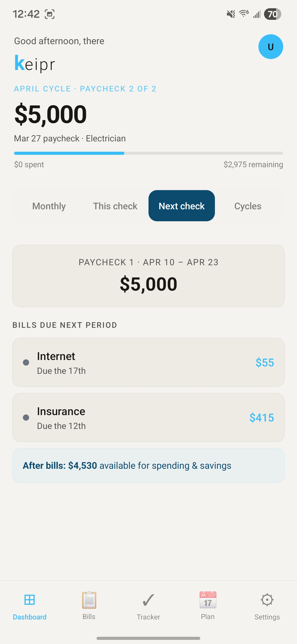Tap the Paycheck 1 summary card
This screenshot has width=297, height=644.
148,276
